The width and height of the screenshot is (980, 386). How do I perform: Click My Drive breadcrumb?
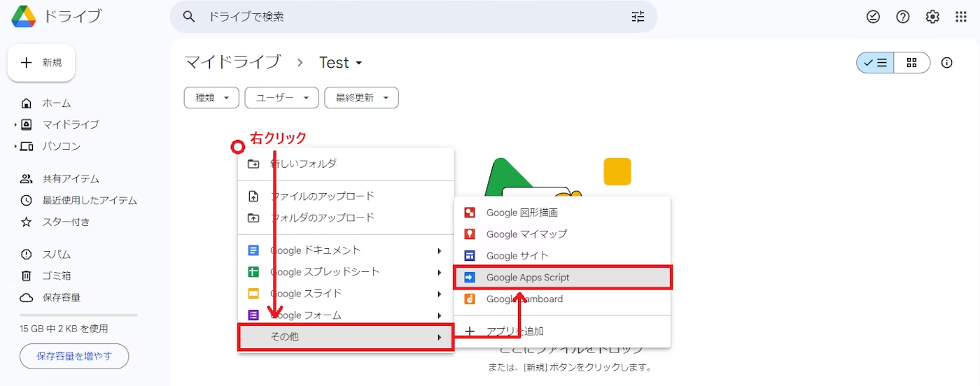pos(232,62)
